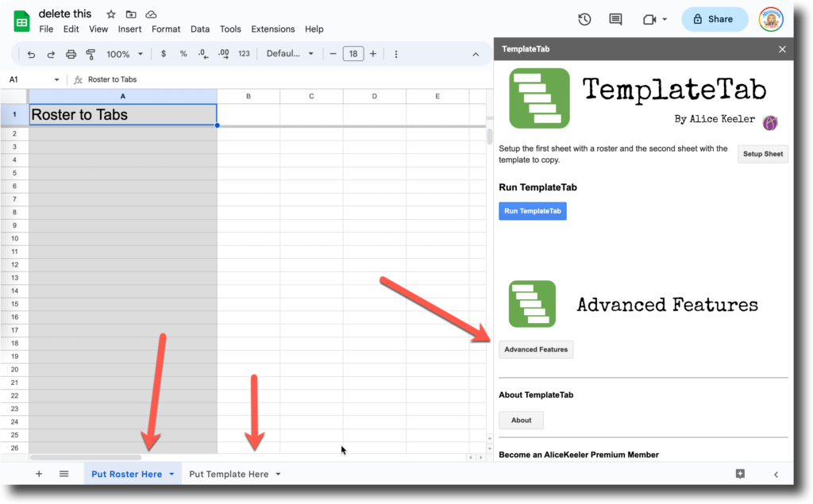Open the Help menu
The width and height of the screenshot is (813, 504).
click(314, 29)
